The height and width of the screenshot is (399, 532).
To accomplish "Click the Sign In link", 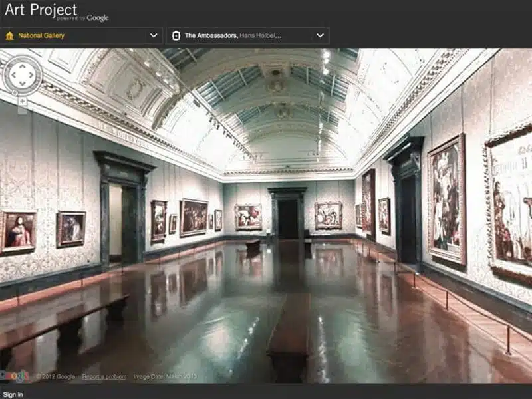I will pos(11,393).
